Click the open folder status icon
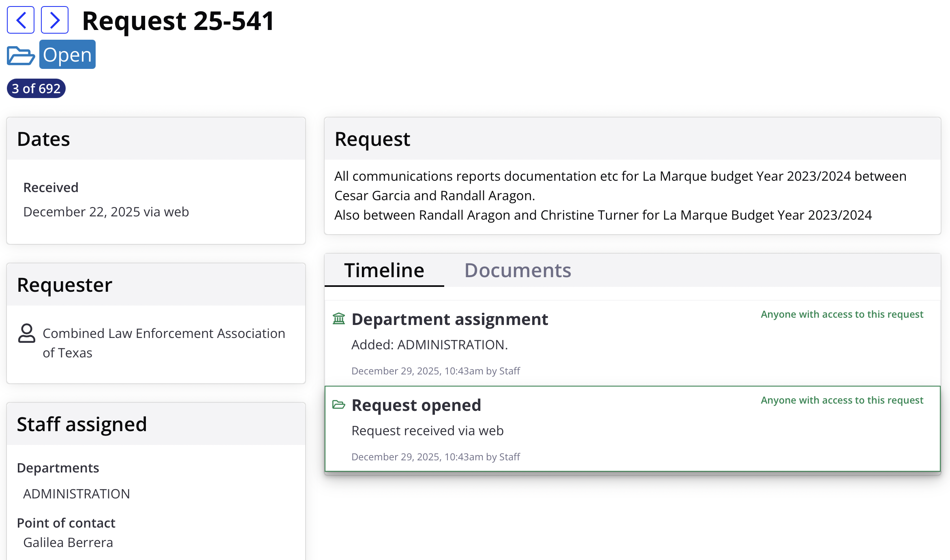The width and height of the screenshot is (950, 560). 21,55
